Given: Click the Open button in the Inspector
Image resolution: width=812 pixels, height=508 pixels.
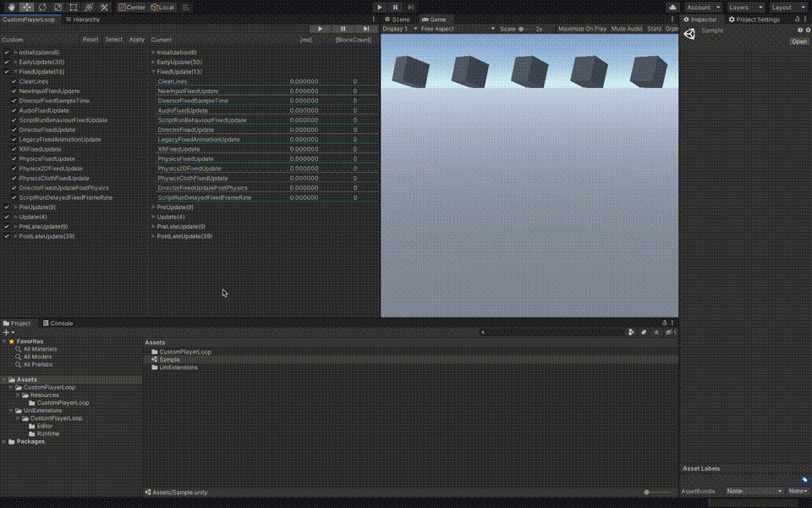Looking at the screenshot, I should pyautogui.click(x=798, y=41).
